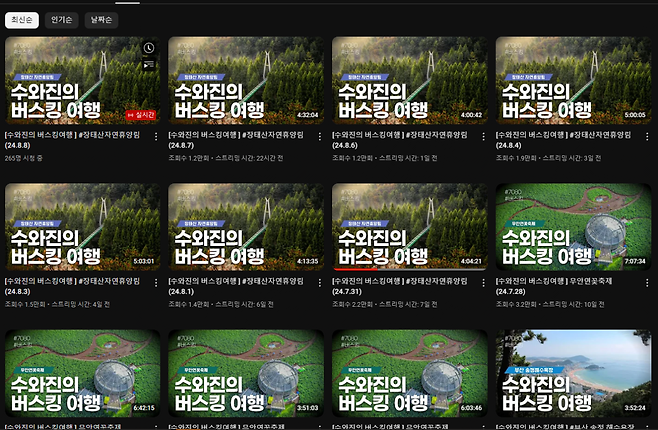This screenshot has height=430, width=658.
Task: Open the live (24.8.8) video thumbnail
Action: (x=82, y=80)
